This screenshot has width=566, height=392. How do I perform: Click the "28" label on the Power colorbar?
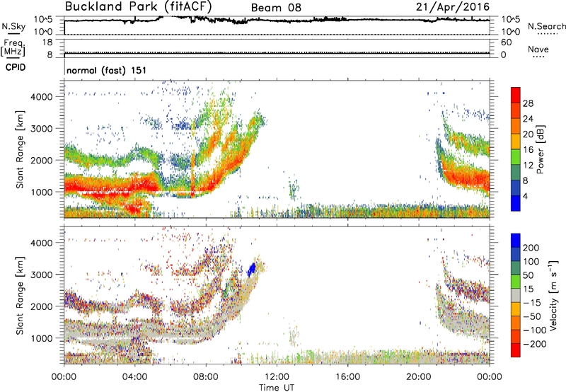tap(528, 103)
